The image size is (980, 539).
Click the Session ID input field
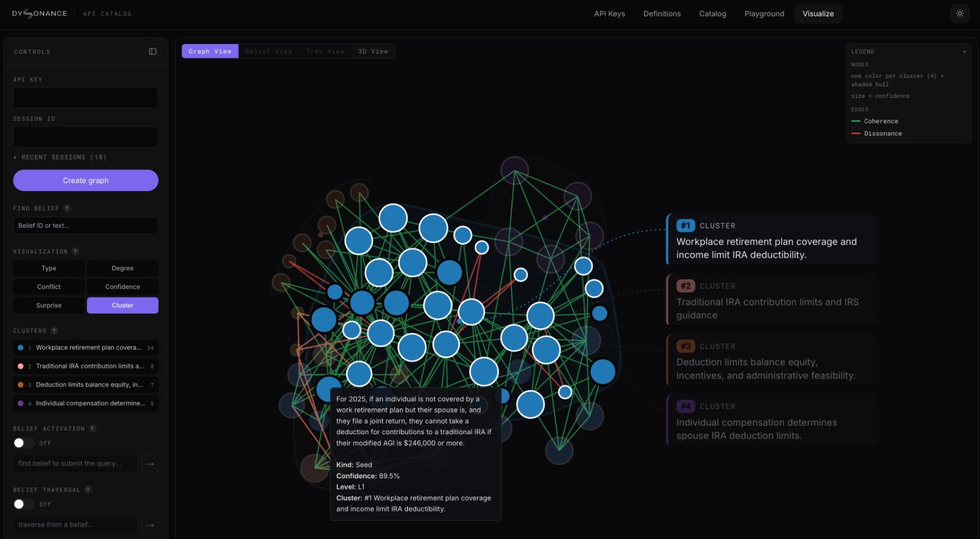point(86,137)
